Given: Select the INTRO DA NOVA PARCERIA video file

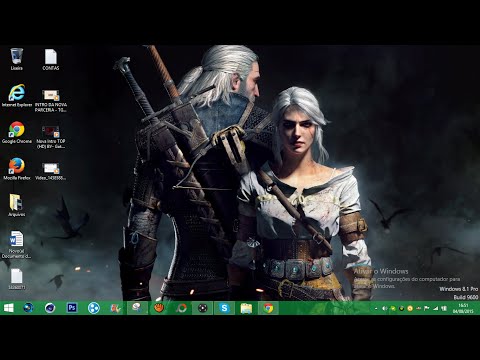Looking at the screenshot, I should click(51, 100).
